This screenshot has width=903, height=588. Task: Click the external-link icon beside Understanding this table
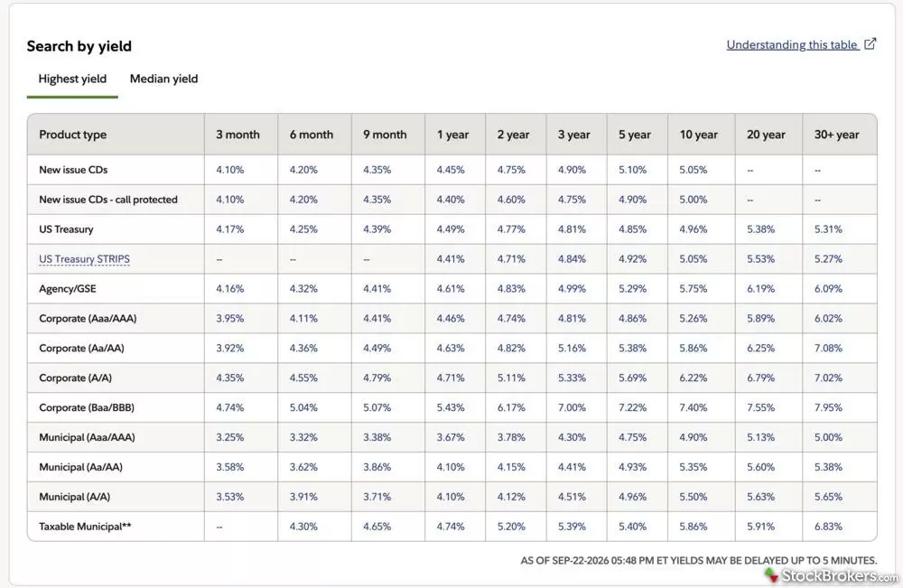click(x=870, y=43)
